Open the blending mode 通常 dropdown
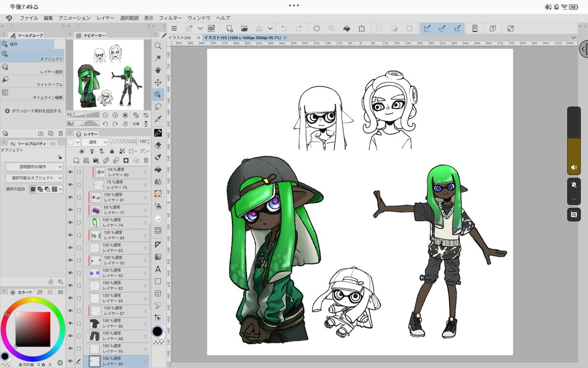588x368 pixels. (95, 142)
